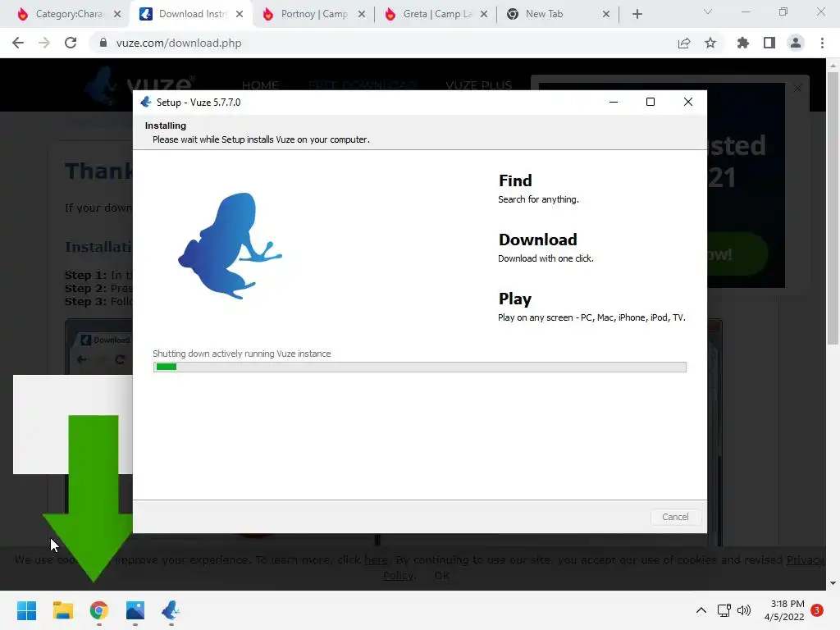The height and width of the screenshot is (630, 840).
Task: Click the Find heading in the installer
Action: (x=515, y=180)
